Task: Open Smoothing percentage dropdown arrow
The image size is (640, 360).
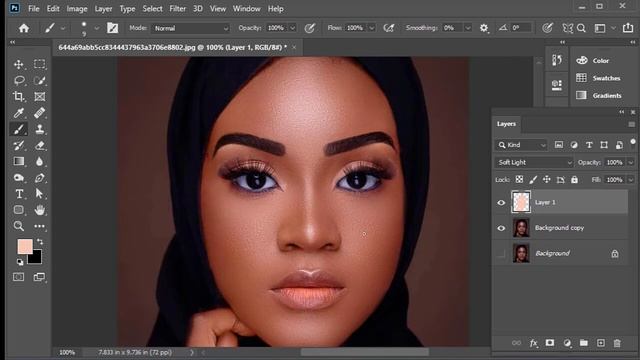Action: point(468,28)
